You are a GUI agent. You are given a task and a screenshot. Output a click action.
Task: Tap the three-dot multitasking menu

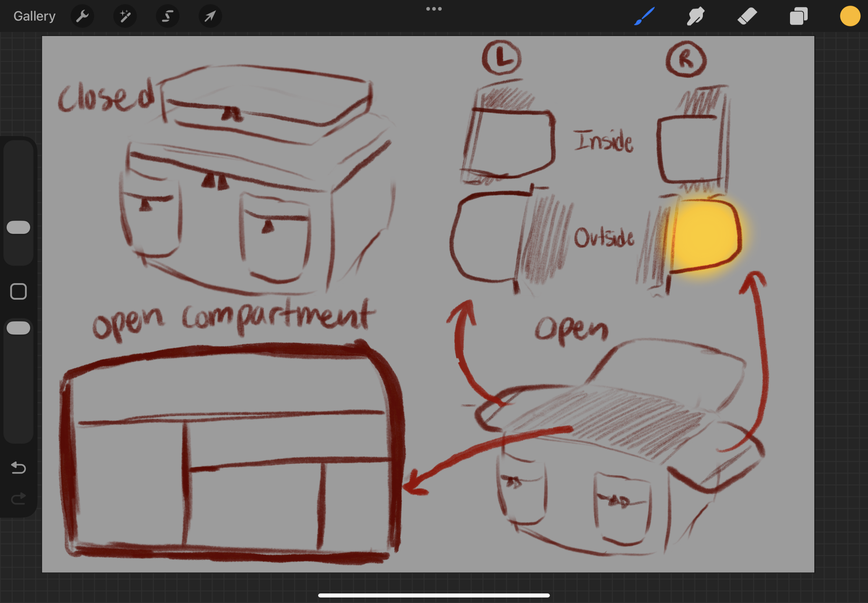(434, 9)
